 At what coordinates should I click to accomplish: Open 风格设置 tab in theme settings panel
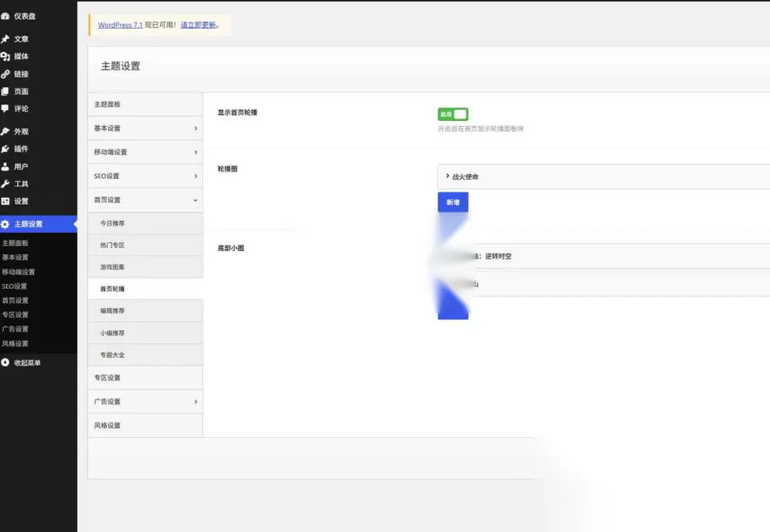[146, 426]
